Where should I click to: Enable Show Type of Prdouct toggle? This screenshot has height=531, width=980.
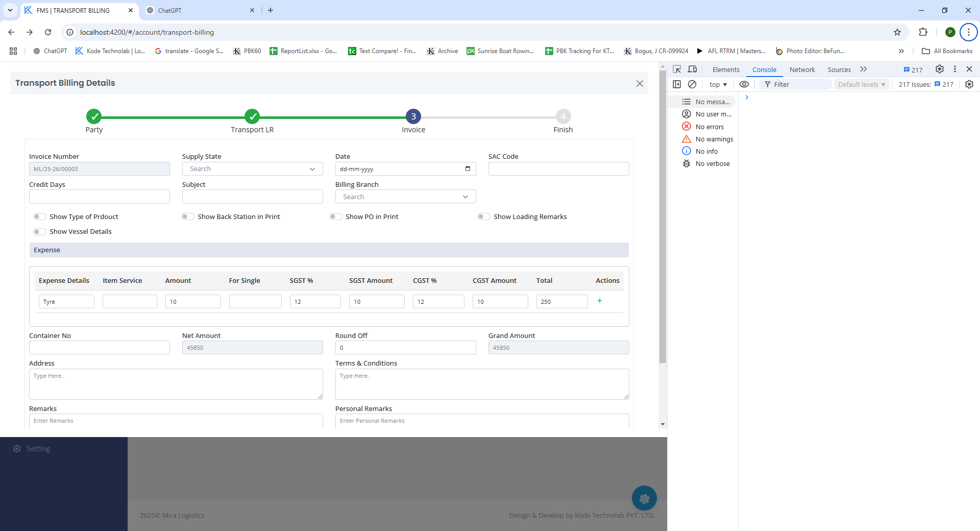(39, 216)
